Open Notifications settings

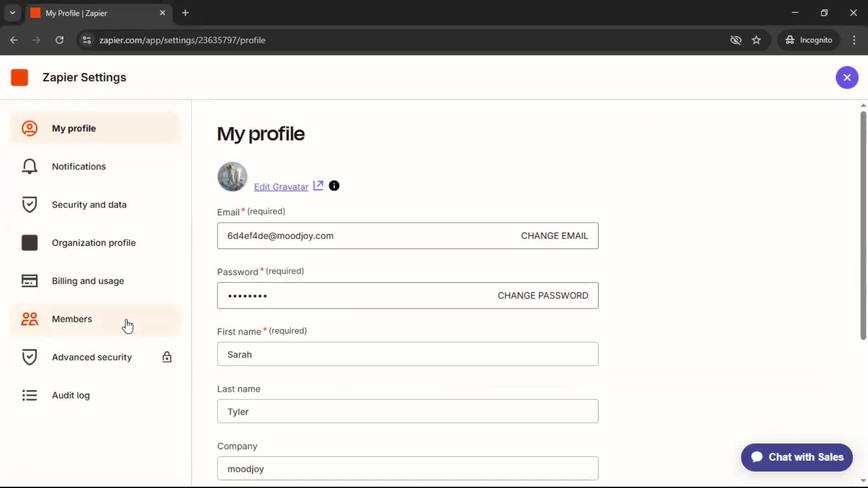[x=95, y=166]
